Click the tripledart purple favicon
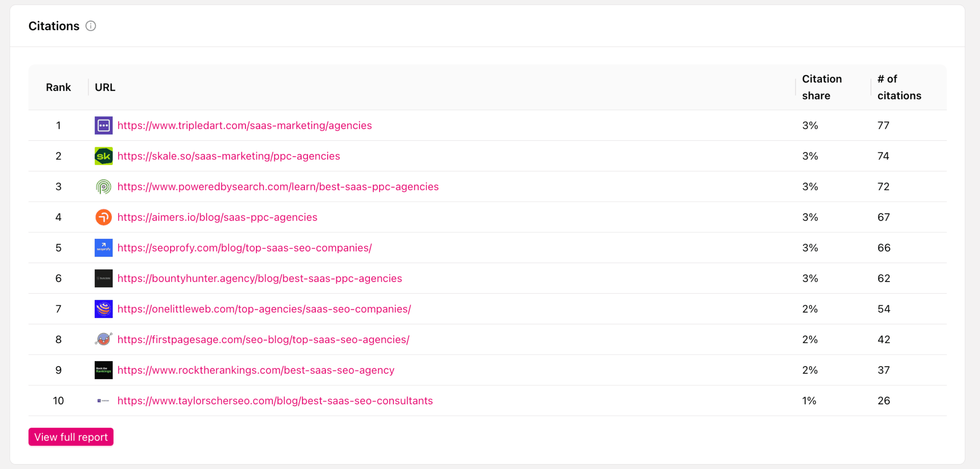The height and width of the screenshot is (469, 980). click(x=103, y=125)
